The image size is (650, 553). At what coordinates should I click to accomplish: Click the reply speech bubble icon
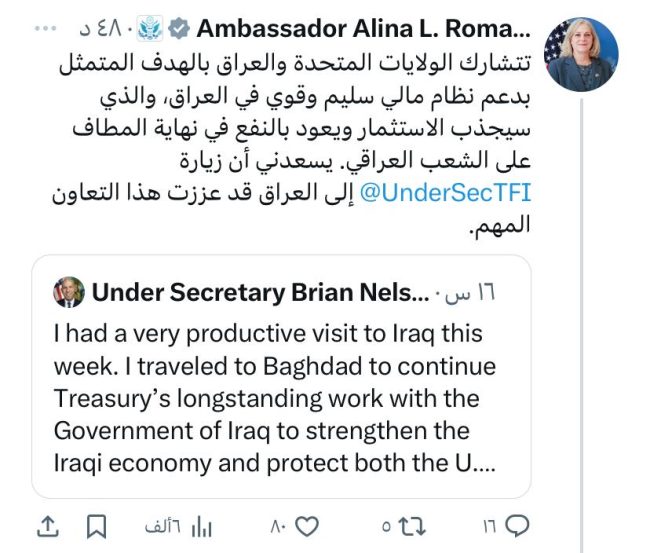[519, 526]
